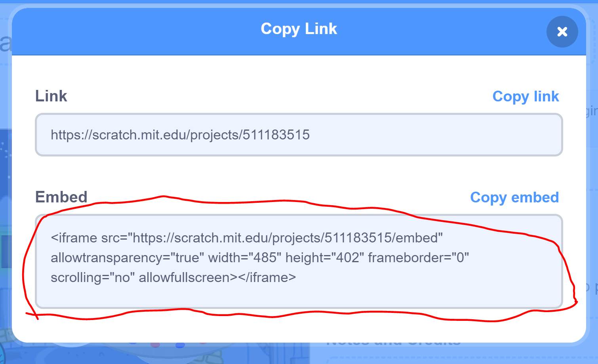Focus the Link URL input field

[x=299, y=135]
